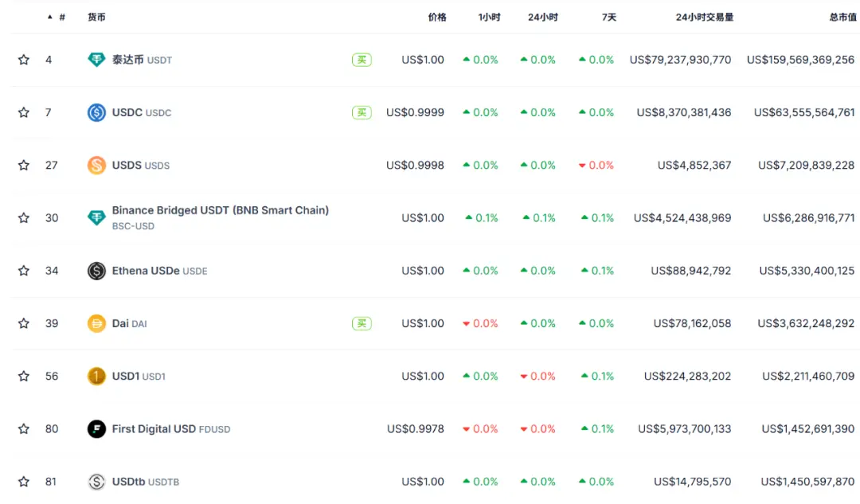Sort table by 总市值 column
This screenshot has width=860, height=504.
[842, 17]
